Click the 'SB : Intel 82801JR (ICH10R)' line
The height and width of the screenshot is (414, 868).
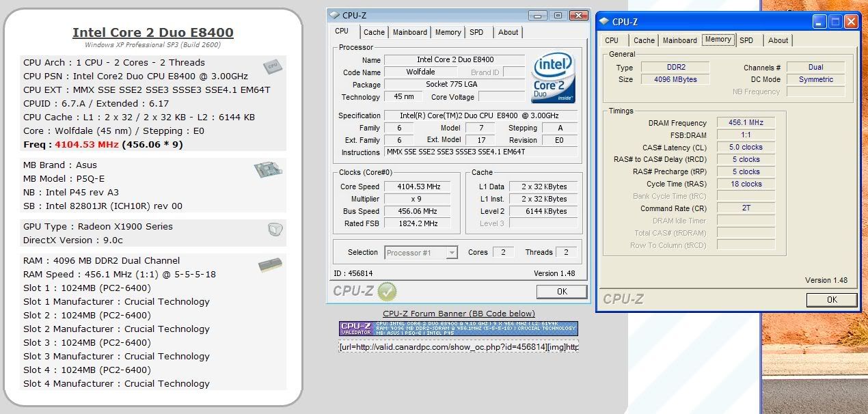tap(103, 206)
